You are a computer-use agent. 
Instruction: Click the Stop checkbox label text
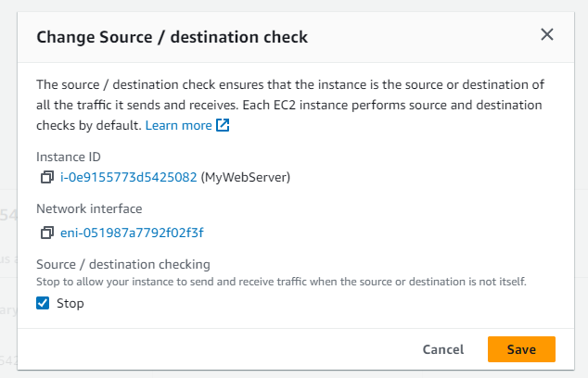click(x=70, y=303)
